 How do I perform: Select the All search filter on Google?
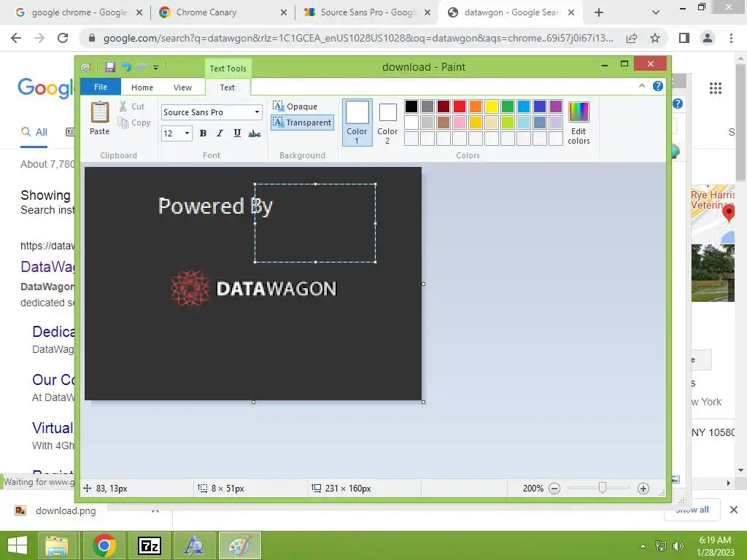34,132
